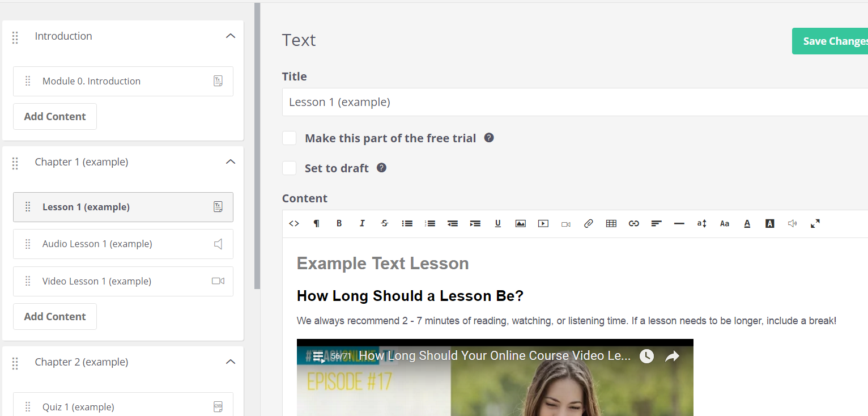Open Module 0. Introduction lesson
Screen dimensions: 868x416
pos(123,81)
